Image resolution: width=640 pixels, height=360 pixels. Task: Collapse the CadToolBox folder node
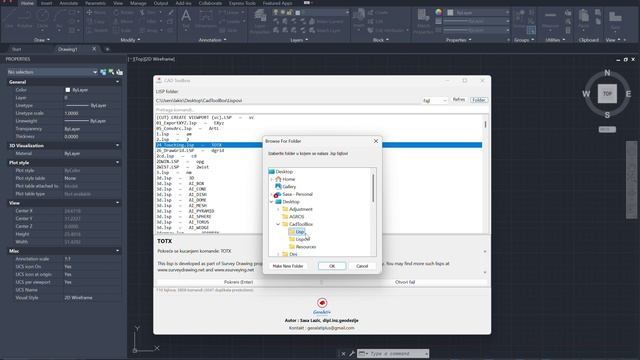tap(278, 224)
